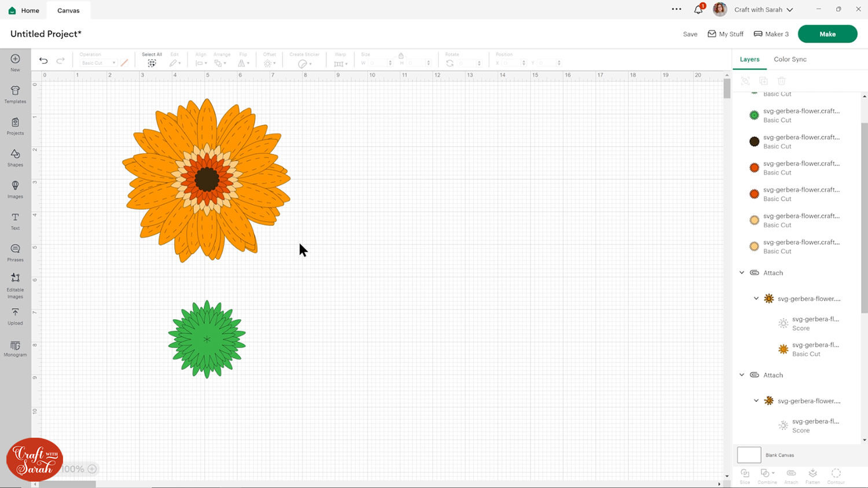Screen dimensions: 868x488
Task: Click the Select All icon
Action: pos(152,63)
